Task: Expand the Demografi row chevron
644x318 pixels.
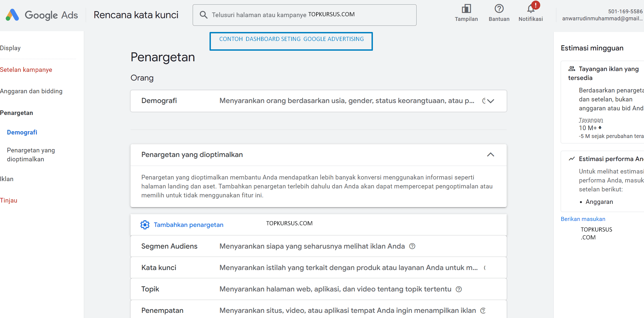Action: tap(490, 101)
